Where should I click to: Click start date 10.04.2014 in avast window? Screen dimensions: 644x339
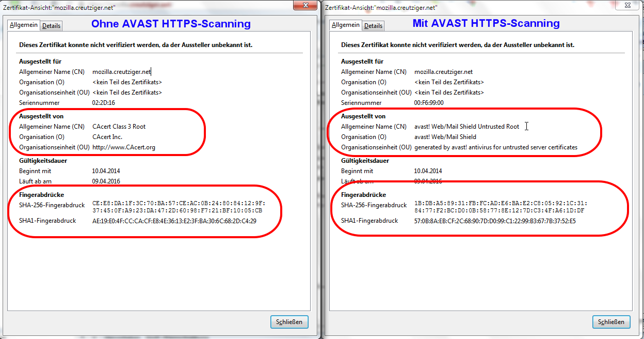pyautogui.click(x=428, y=171)
